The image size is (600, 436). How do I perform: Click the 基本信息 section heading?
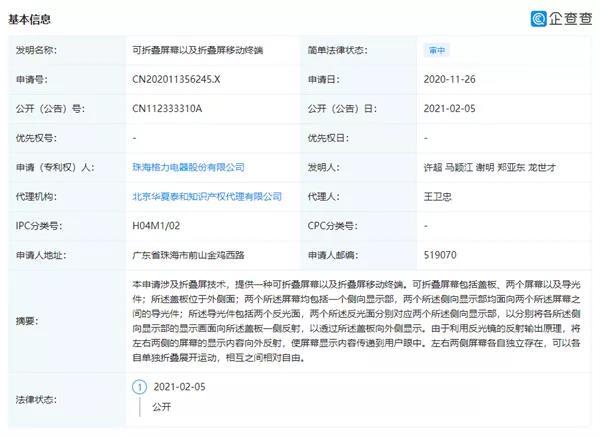tap(29, 19)
